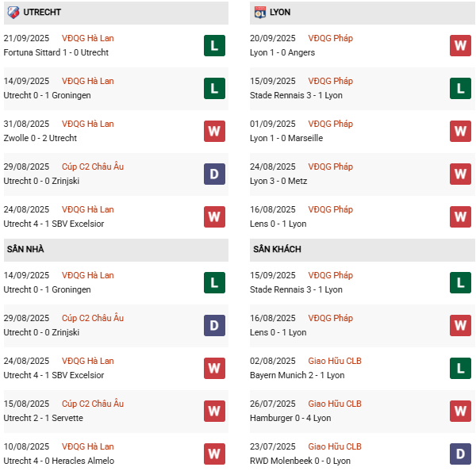Image resolution: width=476 pixels, height=471 pixels.
Task: Click the Lyon 3 - 0 Metz result row
Action: pos(278,181)
